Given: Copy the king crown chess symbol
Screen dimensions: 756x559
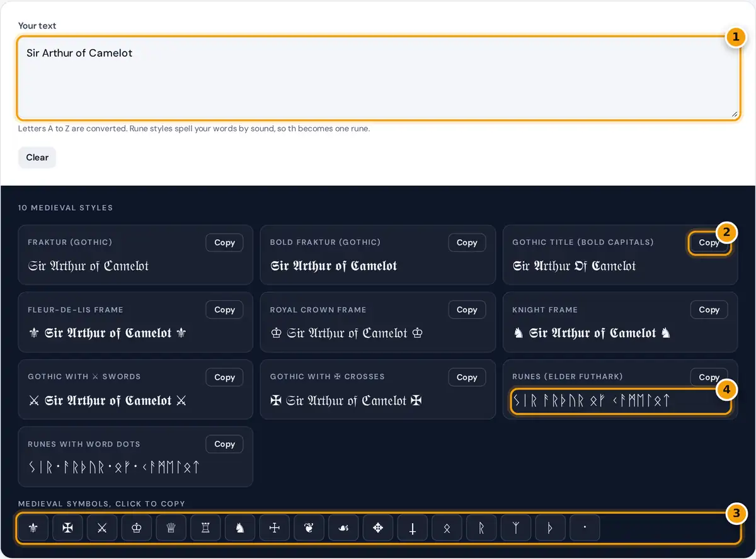Looking at the screenshot, I should click(x=137, y=528).
